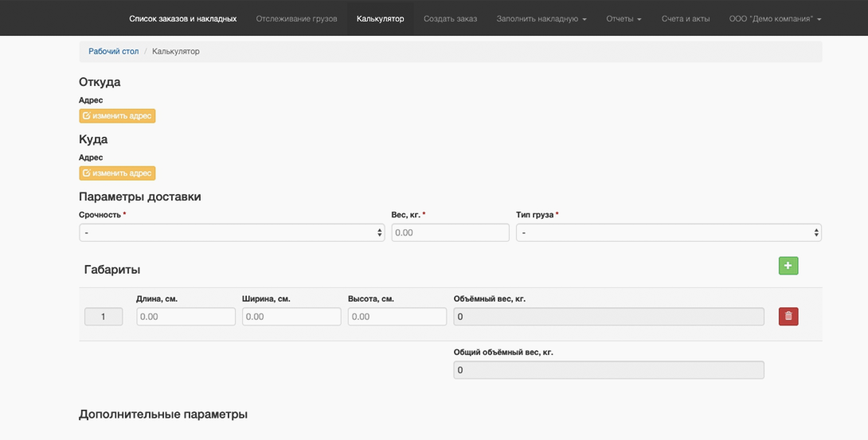Viewport: 868px width, 440px height.
Task: Click изменить адрес under Куда
Action: 117,173
